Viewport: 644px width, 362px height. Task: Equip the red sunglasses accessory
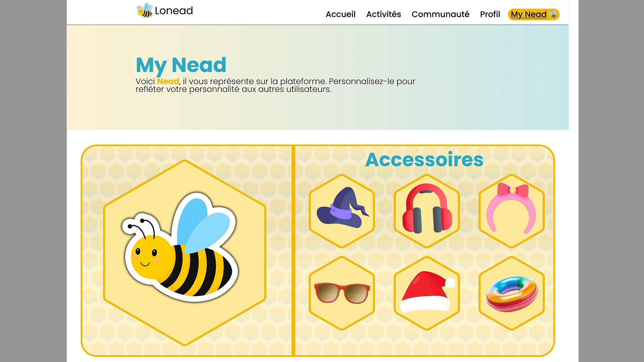(341, 293)
